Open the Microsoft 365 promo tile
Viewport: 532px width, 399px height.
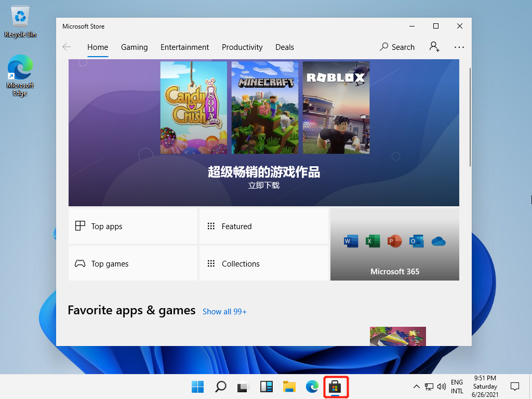pyautogui.click(x=395, y=244)
